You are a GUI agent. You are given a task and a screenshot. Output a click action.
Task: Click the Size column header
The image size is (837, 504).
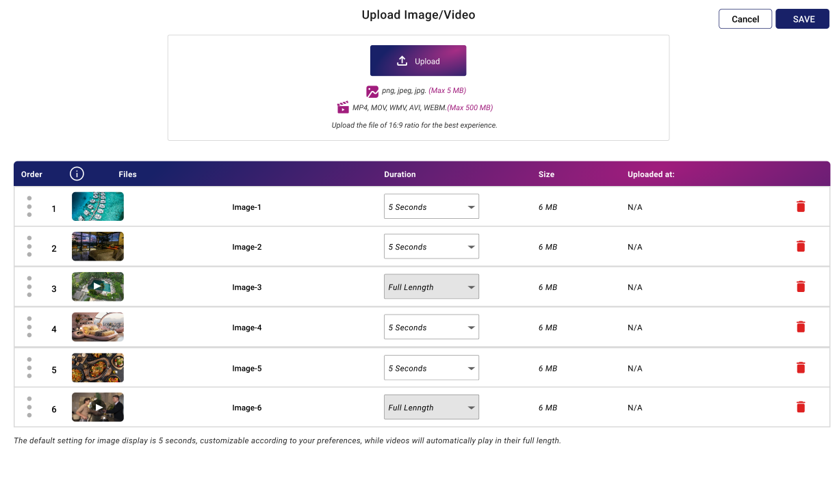[x=546, y=174]
